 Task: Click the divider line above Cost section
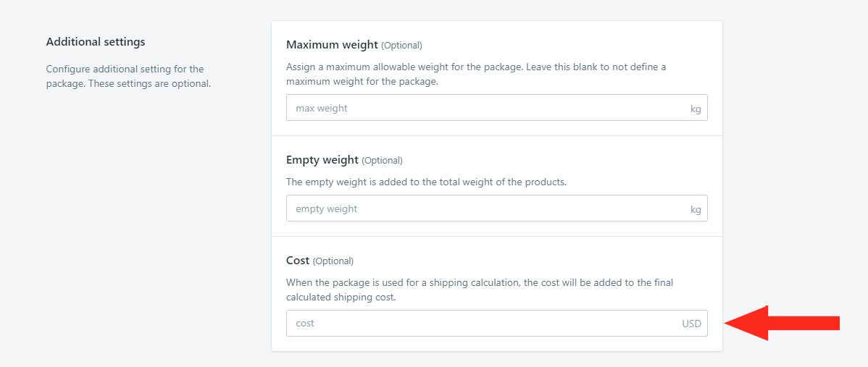click(x=496, y=236)
